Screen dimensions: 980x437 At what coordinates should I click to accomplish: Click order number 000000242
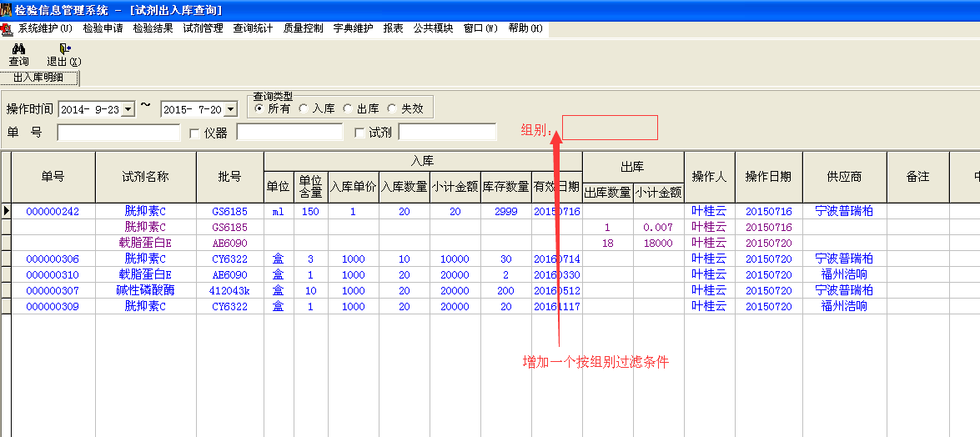(53, 211)
